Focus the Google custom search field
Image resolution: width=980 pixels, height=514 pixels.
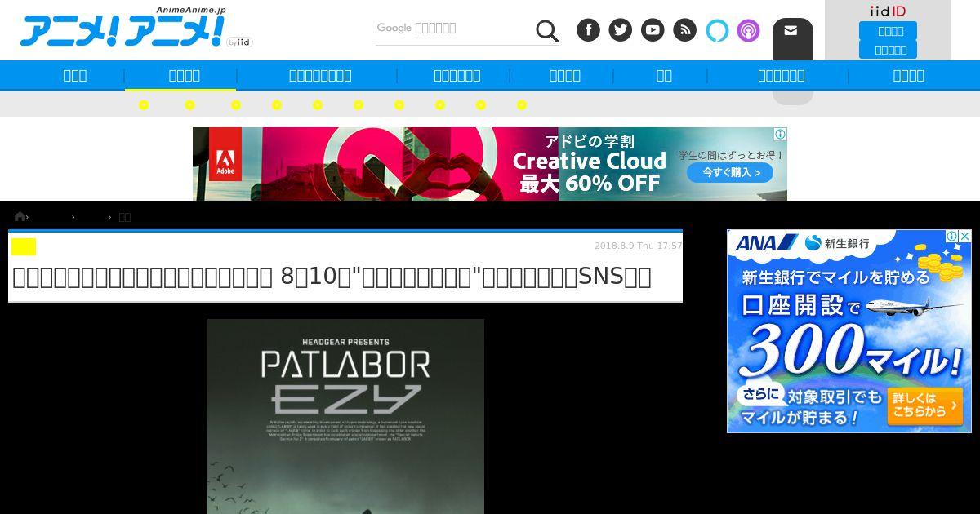point(453,29)
